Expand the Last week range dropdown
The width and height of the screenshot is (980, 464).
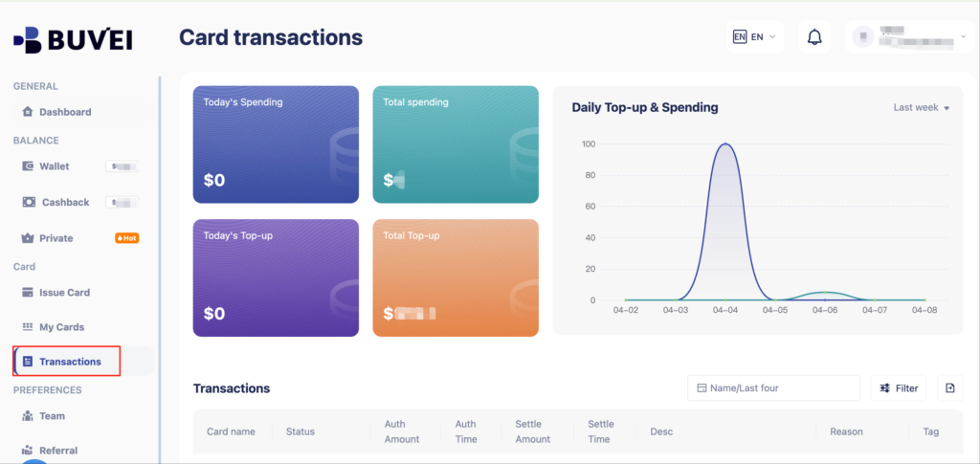(x=922, y=107)
